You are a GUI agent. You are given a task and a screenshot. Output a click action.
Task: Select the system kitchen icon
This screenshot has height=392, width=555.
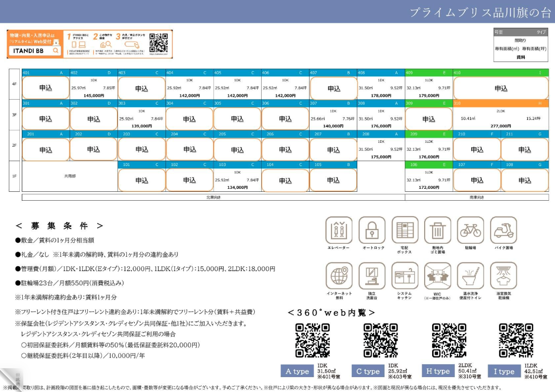tap(404, 276)
